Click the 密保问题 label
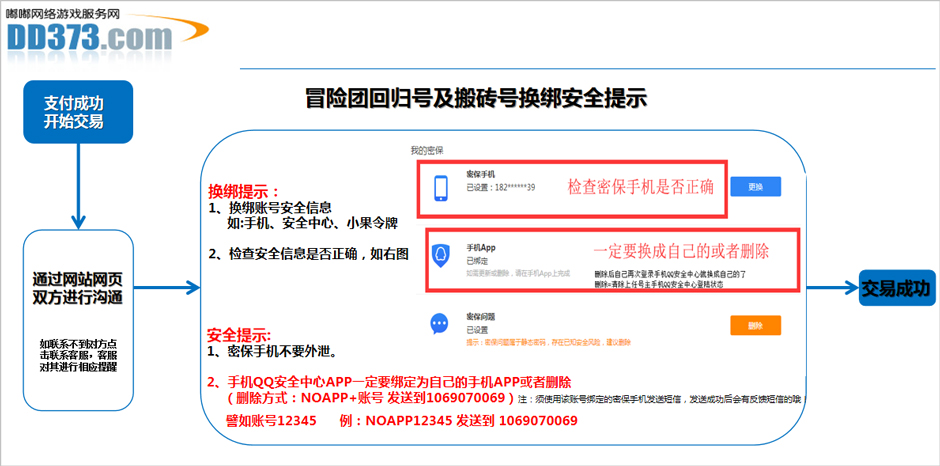Screen dimensions: 940x466 point(480,316)
